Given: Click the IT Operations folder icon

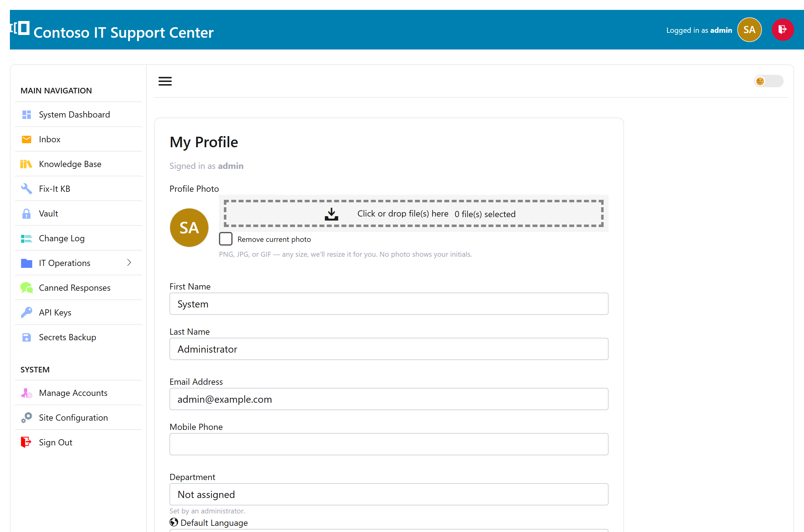Looking at the screenshot, I should pos(27,263).
